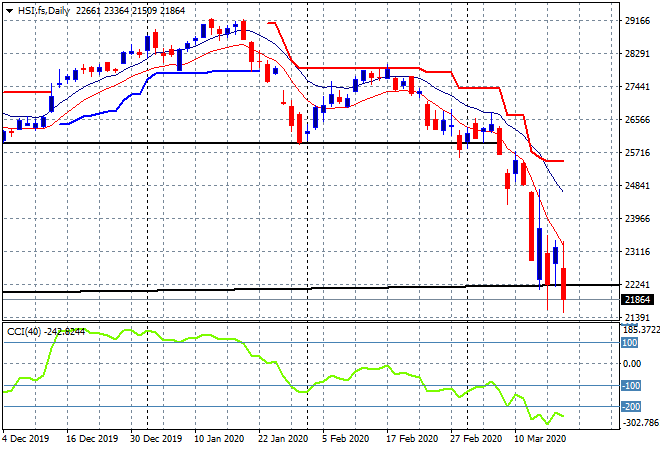
Task: Select the 10 Mar 2020 date label
Action: click(540, 439)
